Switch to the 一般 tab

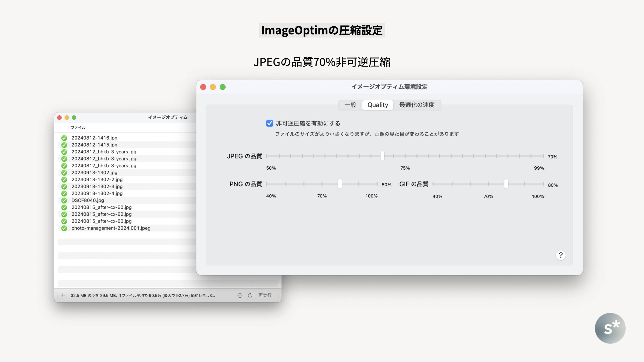pos(350,105)
